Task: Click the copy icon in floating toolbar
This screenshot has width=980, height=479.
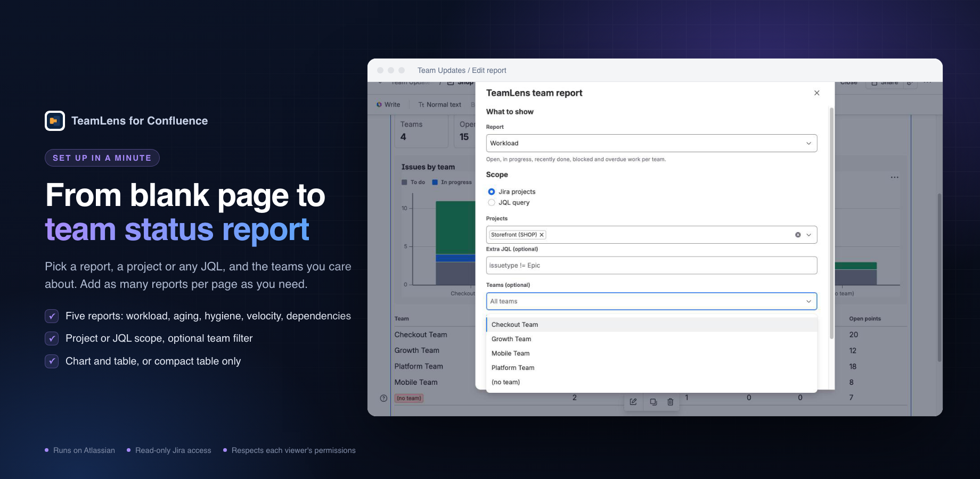Action: 654,402
